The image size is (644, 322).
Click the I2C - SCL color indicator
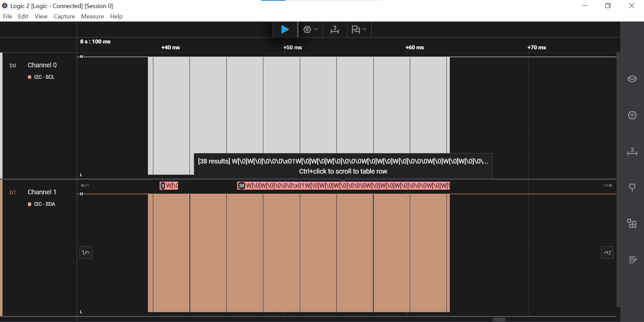30,77
